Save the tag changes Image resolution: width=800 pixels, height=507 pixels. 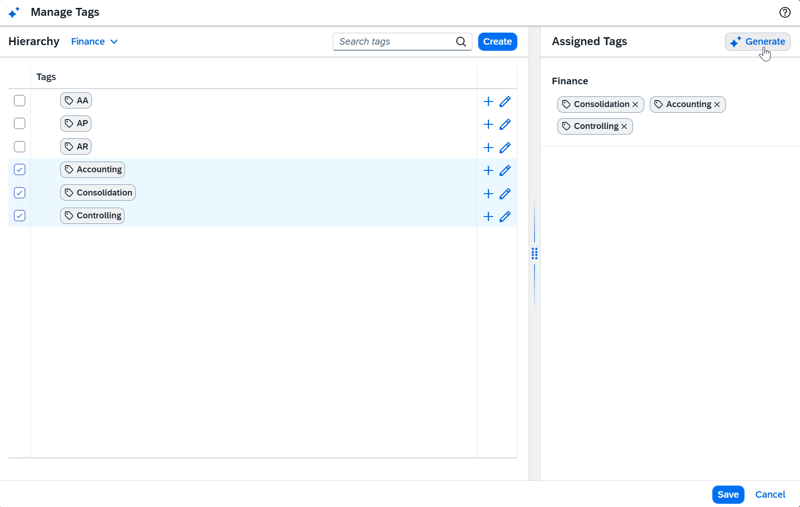pyautogui.click(x=728, y=494)
